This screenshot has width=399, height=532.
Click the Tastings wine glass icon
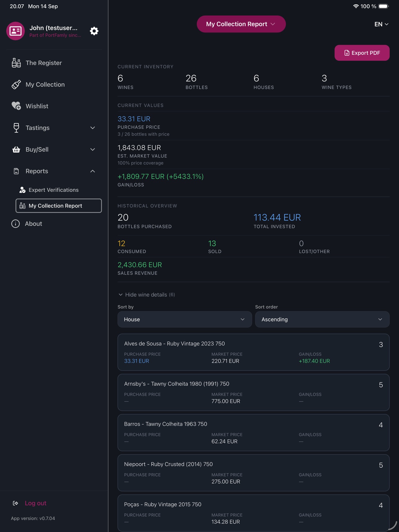click(x=16, y=128)
